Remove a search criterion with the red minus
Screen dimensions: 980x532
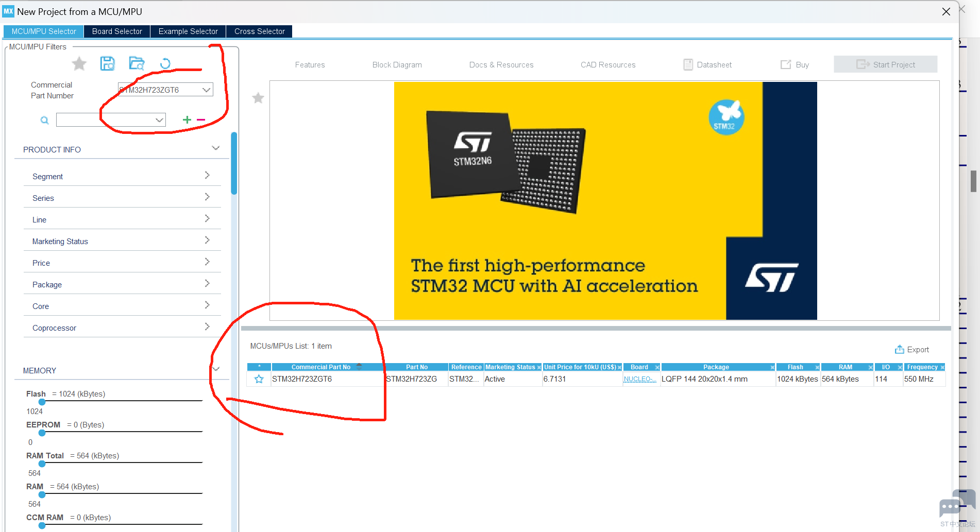201,119
